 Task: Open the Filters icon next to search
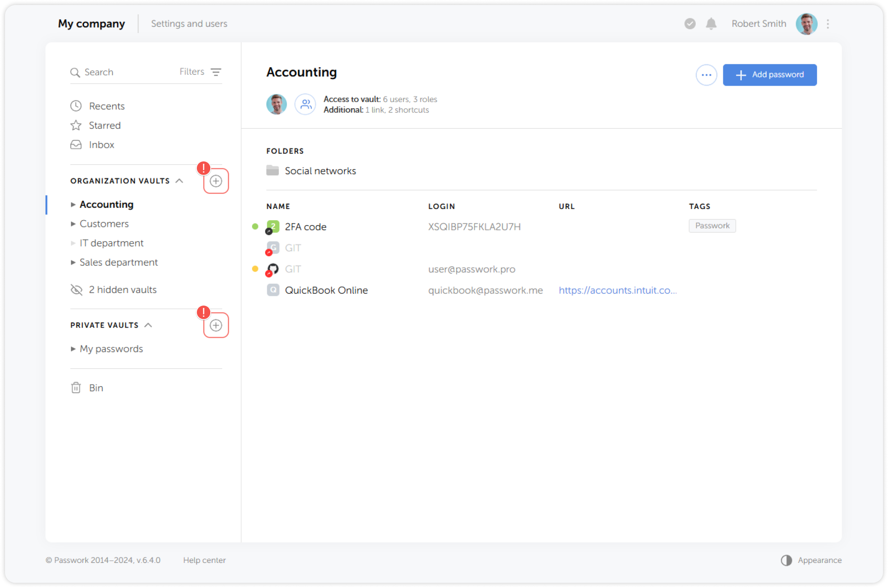[216, 72]
